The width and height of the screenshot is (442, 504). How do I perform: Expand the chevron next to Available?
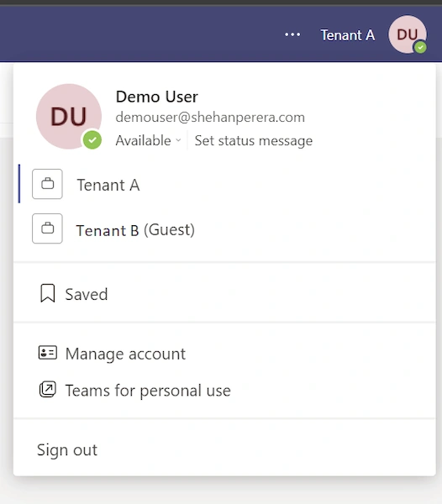tap(178, 140)
